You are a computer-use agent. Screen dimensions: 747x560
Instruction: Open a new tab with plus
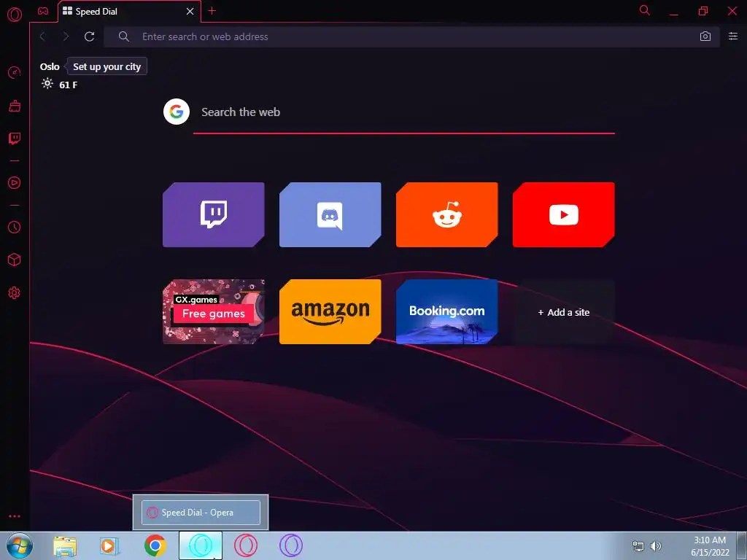coord(212,11)
